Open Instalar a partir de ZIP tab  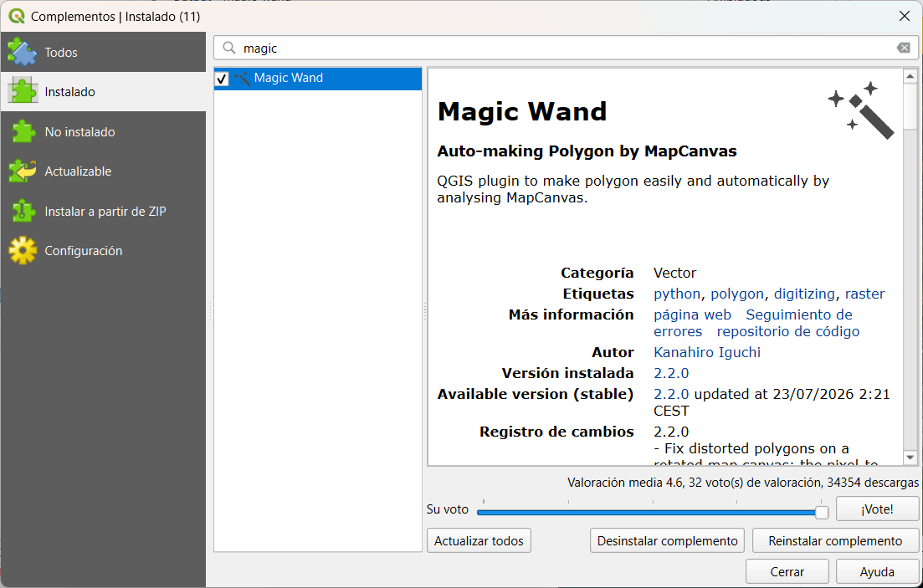[x=103, y=212]
